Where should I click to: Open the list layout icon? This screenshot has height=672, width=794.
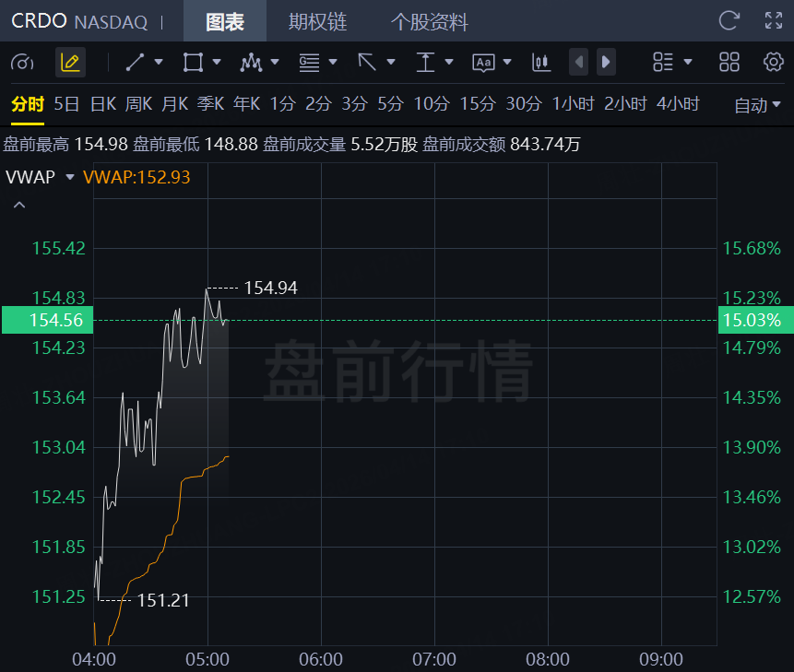[663, 63]
